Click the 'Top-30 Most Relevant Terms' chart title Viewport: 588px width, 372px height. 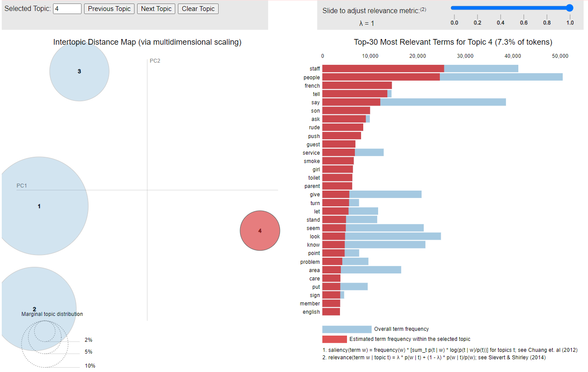coord(453,42)
